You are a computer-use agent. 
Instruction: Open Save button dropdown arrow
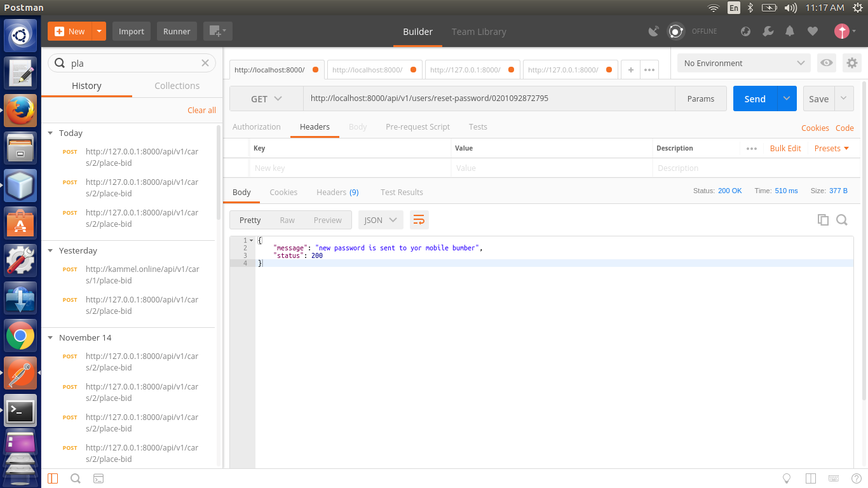coord(844,98)
